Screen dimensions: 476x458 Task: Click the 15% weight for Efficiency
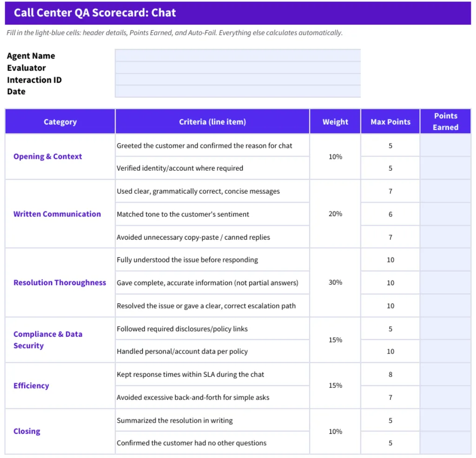[x=335, y=386]
